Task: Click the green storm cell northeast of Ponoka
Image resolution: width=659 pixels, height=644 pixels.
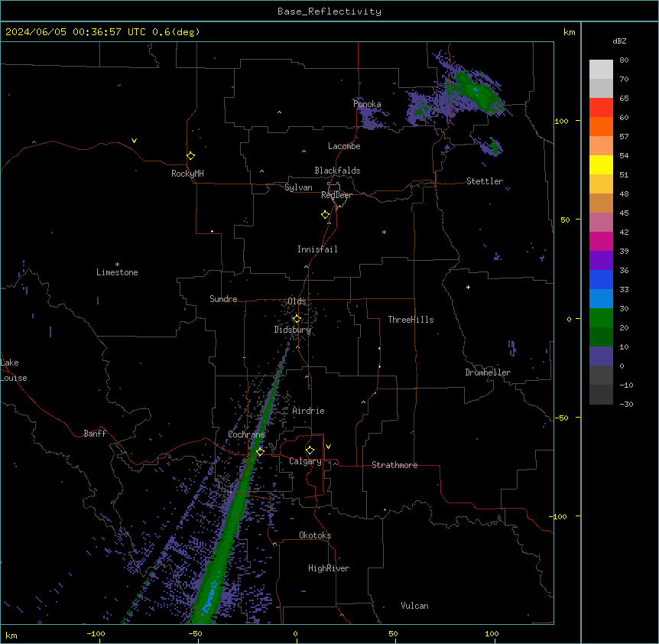Action: point(477,93)
